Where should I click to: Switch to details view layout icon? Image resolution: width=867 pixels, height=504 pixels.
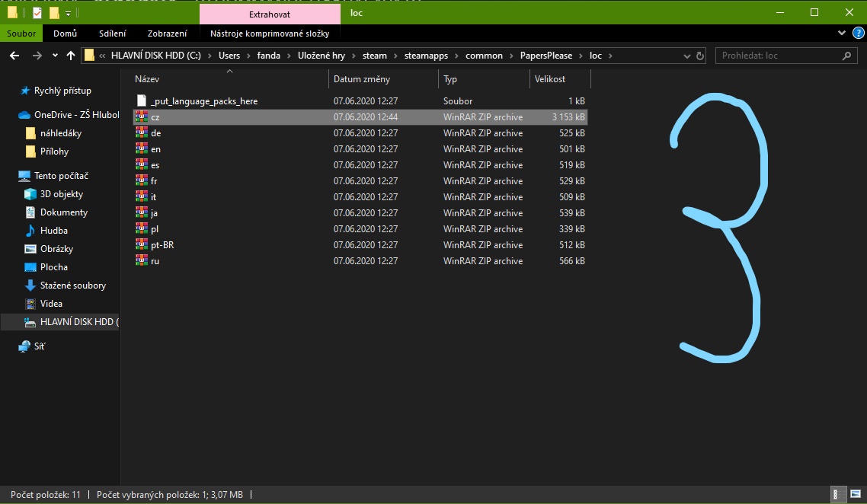click(x=839, y=494)
